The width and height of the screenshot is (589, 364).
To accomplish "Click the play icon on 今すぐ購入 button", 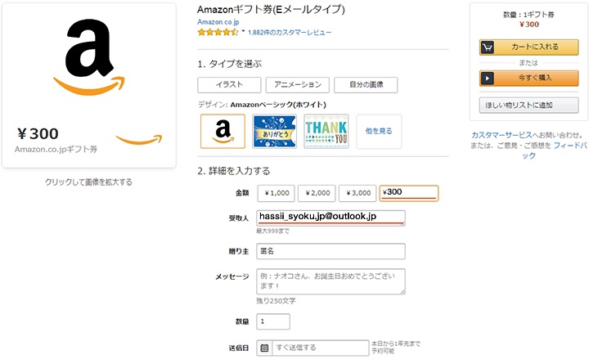I will point(488,79).
